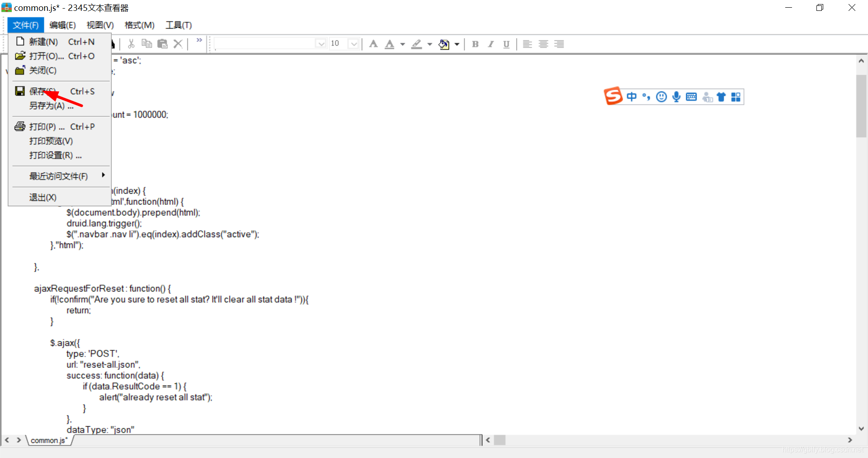
Task: Open the 视图(V) menu
Action: (100, 25)
